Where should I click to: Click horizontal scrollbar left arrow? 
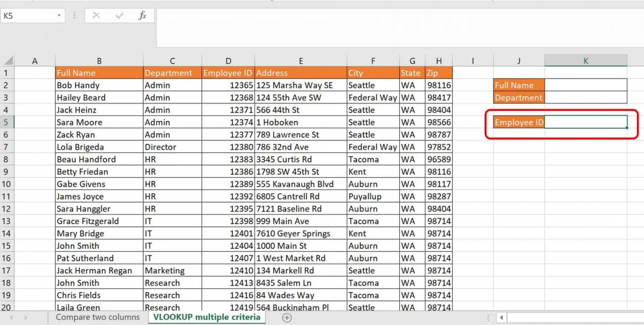click(501, 318)
